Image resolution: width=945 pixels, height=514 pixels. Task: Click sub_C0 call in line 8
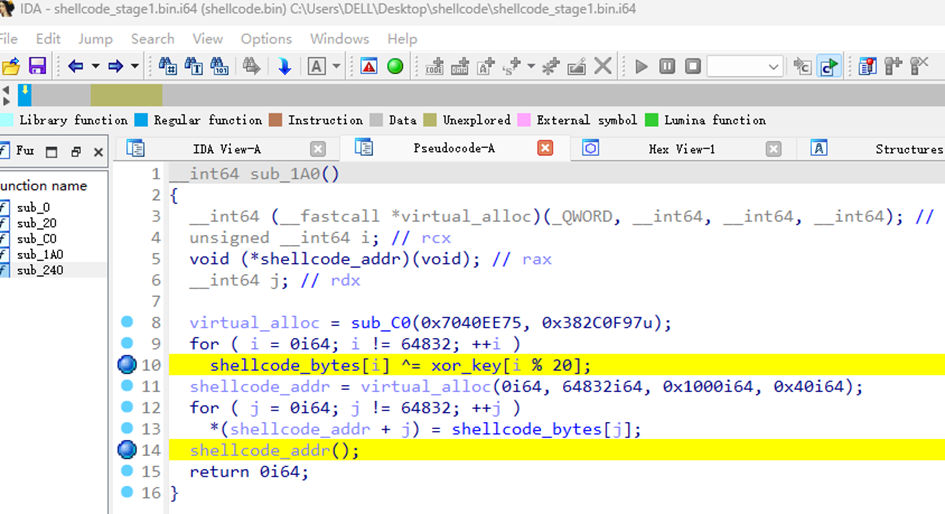380,323
